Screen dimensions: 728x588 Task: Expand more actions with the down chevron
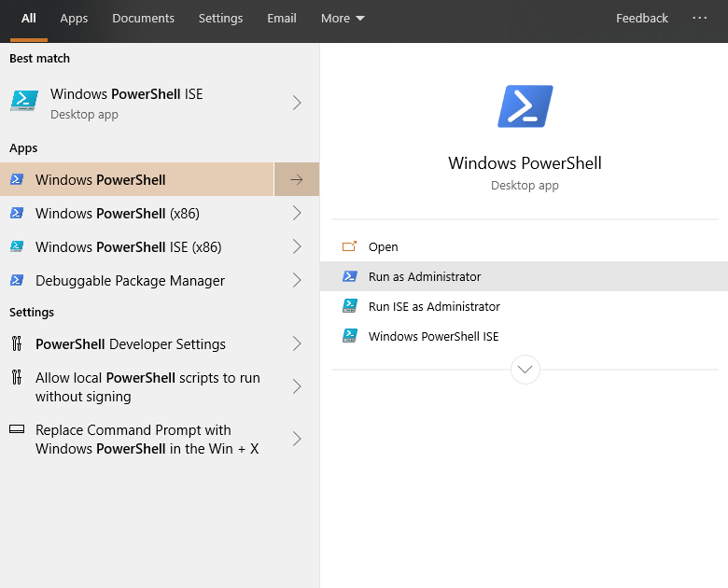click(525, 370)
